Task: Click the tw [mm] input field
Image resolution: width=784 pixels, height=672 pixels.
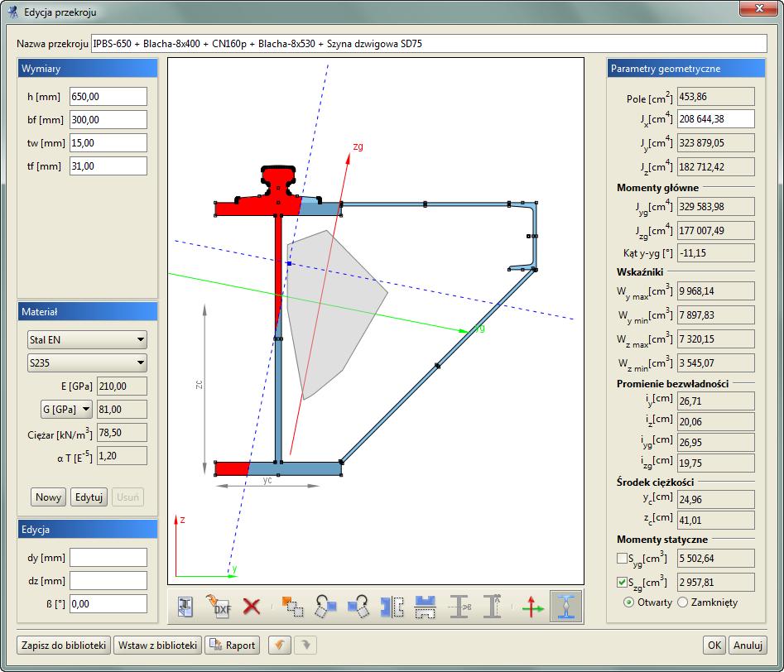Action: click(108, 142)
